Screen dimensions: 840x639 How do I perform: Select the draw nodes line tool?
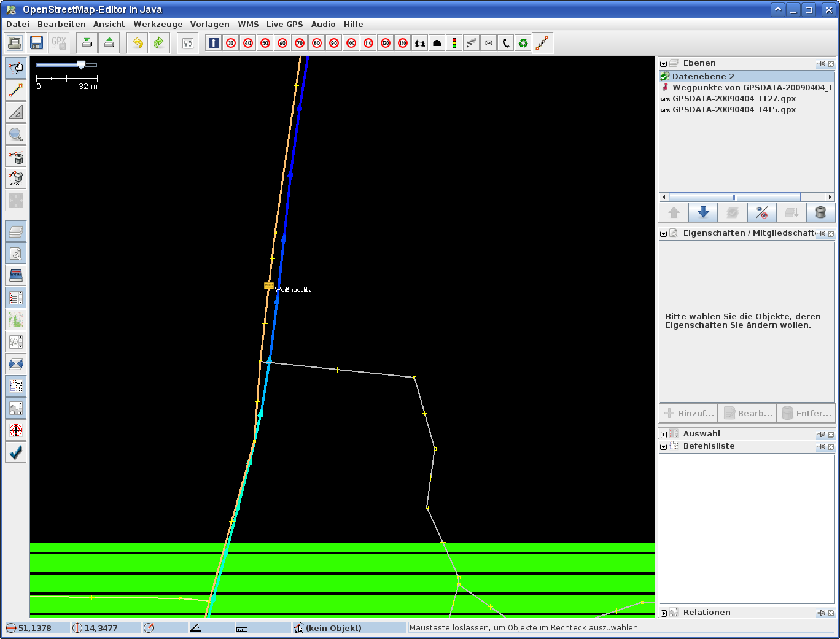click(16, 90)
